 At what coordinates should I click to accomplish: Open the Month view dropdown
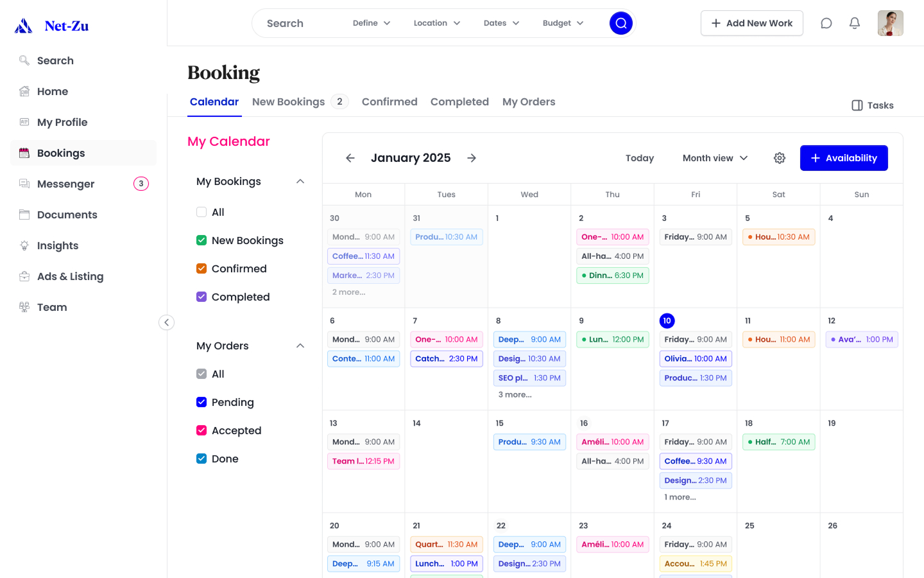[715, 158]
